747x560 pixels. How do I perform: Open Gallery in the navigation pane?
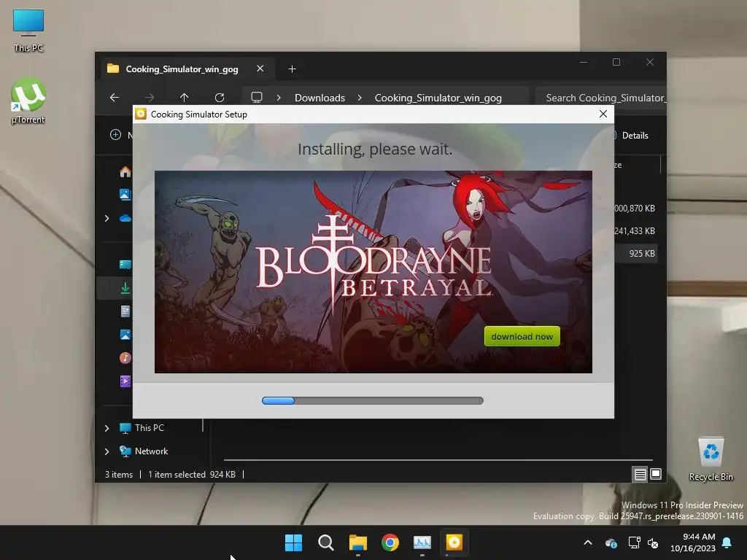tap(125, 194)
